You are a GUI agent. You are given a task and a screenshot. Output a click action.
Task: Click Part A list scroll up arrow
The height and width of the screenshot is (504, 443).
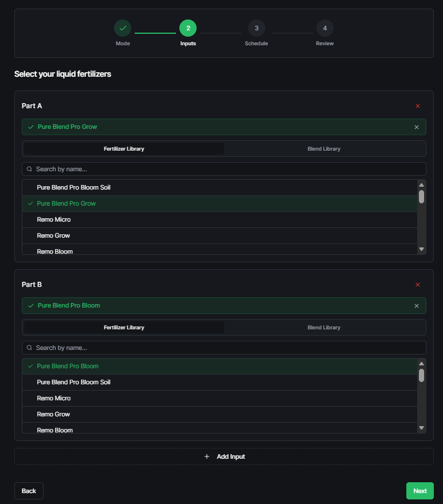pos(421,185)
